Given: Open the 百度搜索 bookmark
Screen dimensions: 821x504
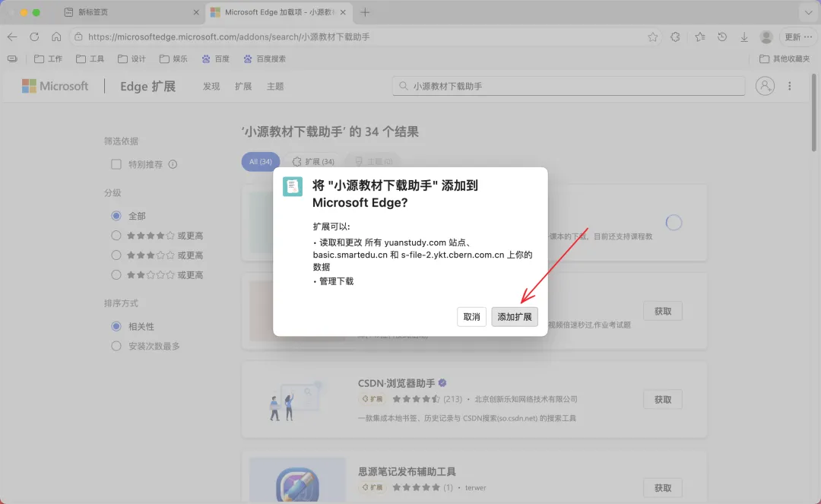Looking at the screenshot, I should 265,59.
